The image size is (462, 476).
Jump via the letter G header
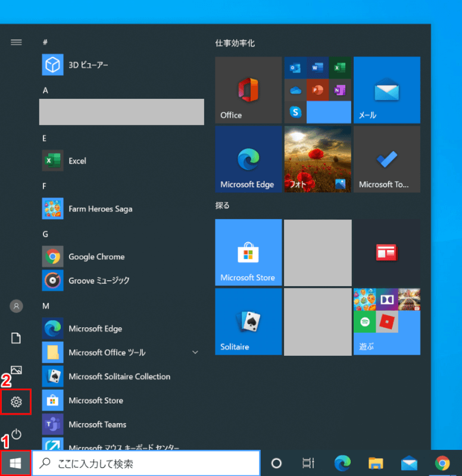point(45,234)
